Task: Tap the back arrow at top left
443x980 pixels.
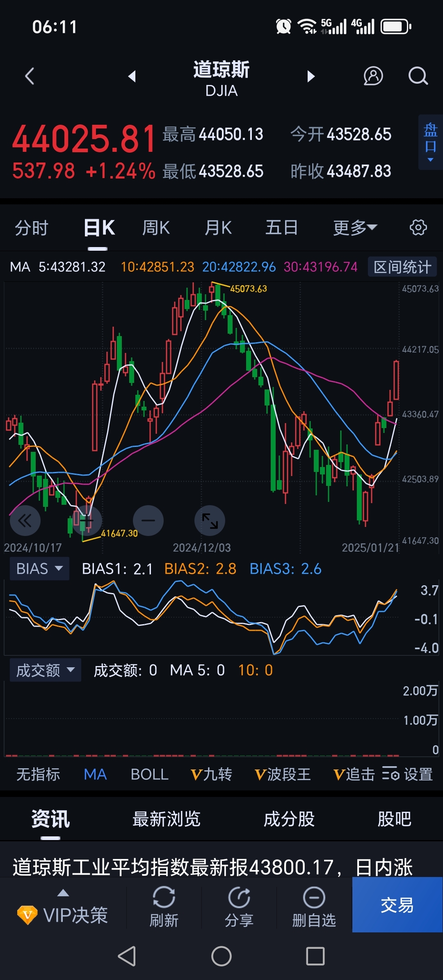Action: (x=30, y=76)
